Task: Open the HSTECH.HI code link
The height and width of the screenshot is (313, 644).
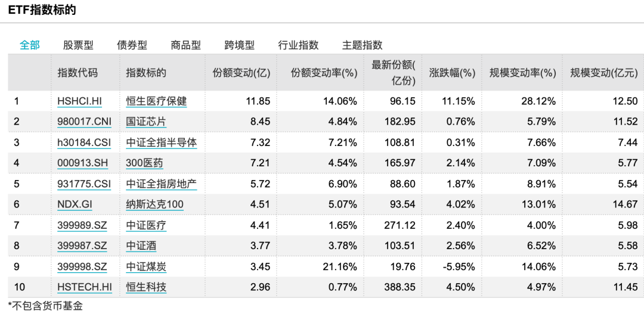Action: pos(85,287)
